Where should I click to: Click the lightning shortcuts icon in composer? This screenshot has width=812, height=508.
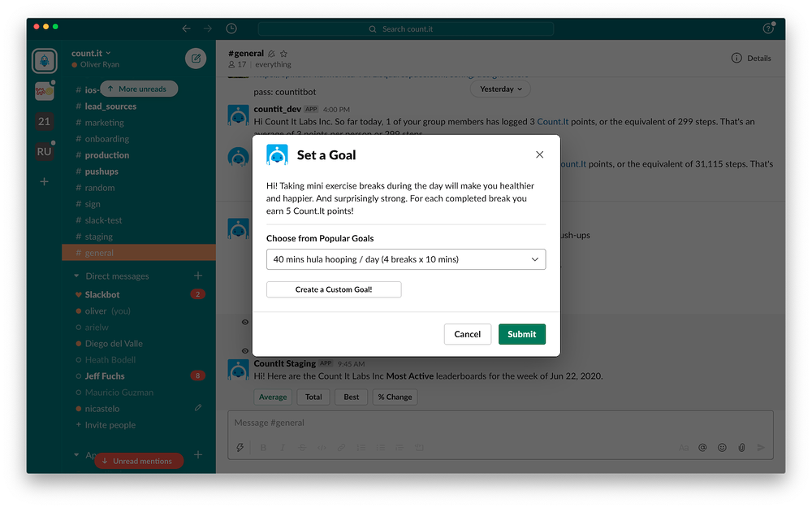click(240, 447)
